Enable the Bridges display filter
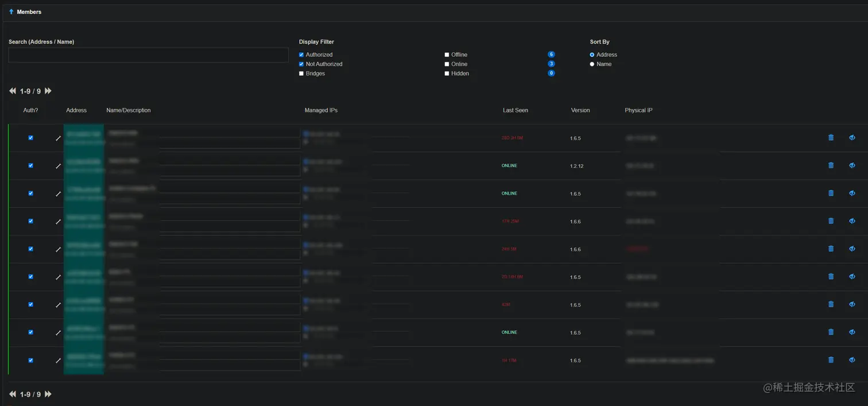This screenshot has width=868, height=406. (301, 74)
